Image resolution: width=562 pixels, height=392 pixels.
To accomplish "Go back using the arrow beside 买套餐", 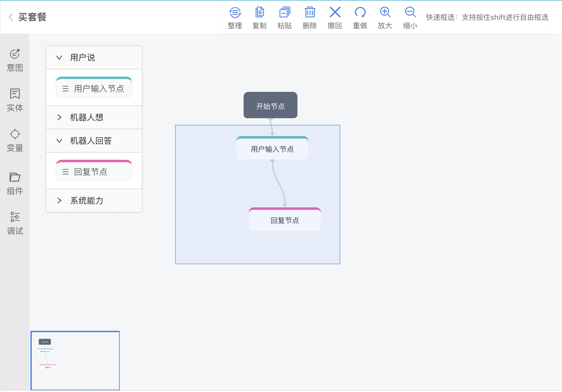I will pyautogui.click(x=11, y=17).
